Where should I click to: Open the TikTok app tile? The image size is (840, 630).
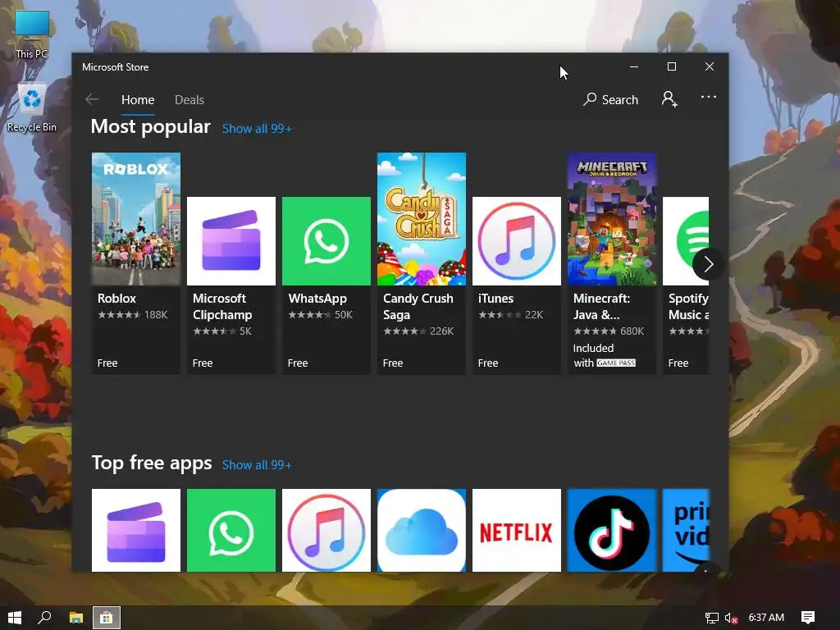[612, 531]
